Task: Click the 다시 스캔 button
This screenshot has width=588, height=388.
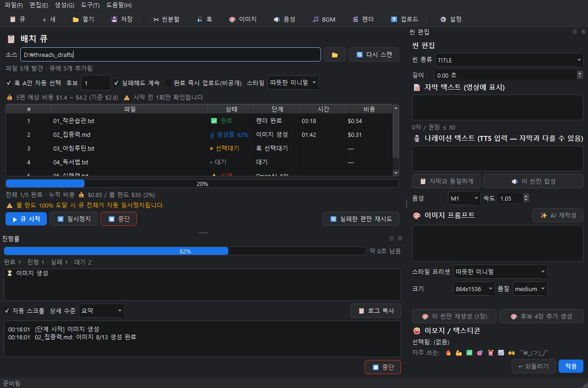Action: point(374,55)
